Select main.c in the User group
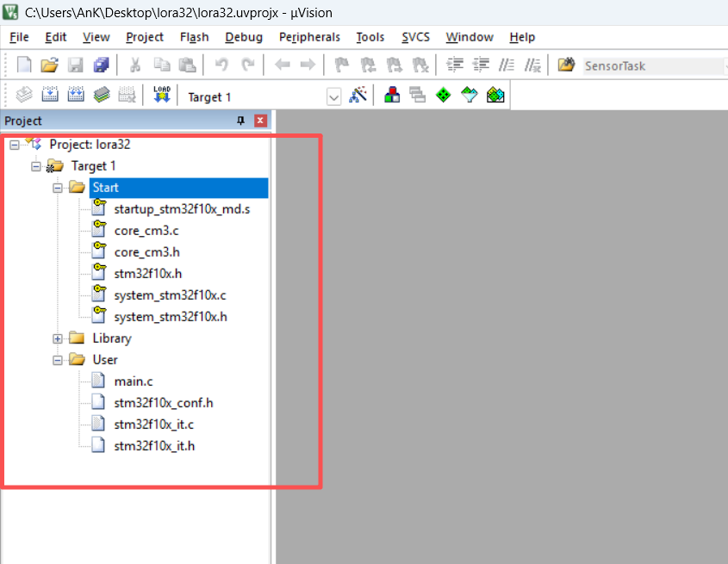 tap(134, 381)
